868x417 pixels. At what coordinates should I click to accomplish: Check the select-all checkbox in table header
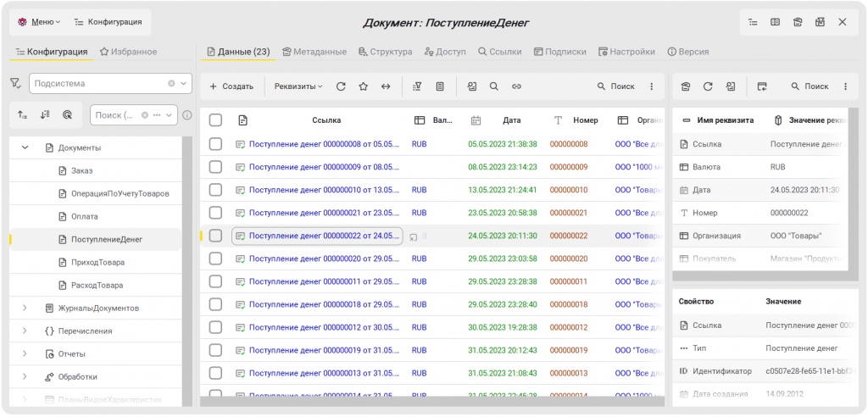point(215,120)
